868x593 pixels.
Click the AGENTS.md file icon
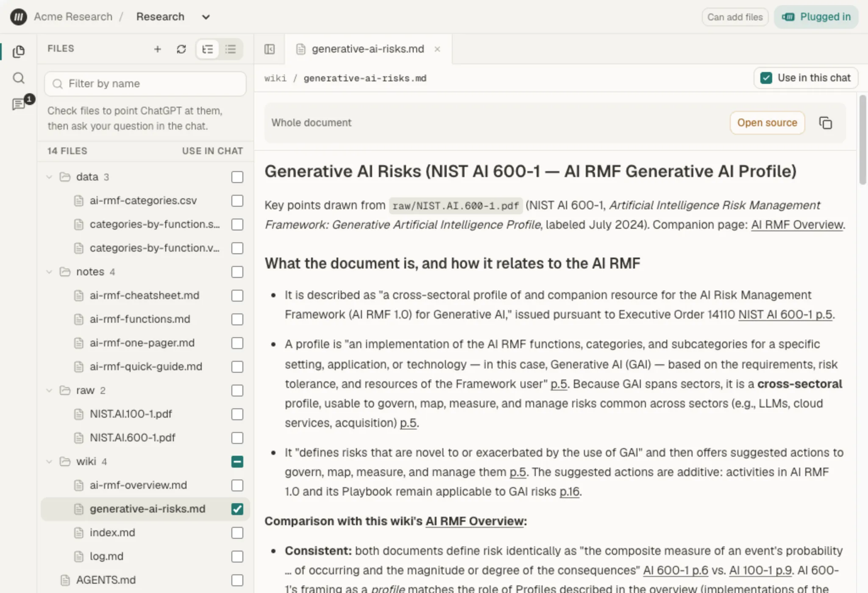pos(65,580)
